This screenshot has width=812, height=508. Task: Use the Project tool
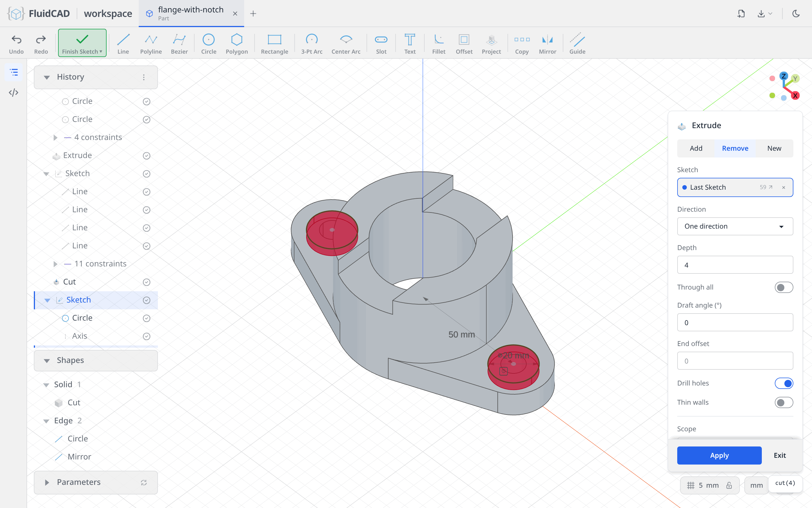pyautogui.click(x=491, y=44)
